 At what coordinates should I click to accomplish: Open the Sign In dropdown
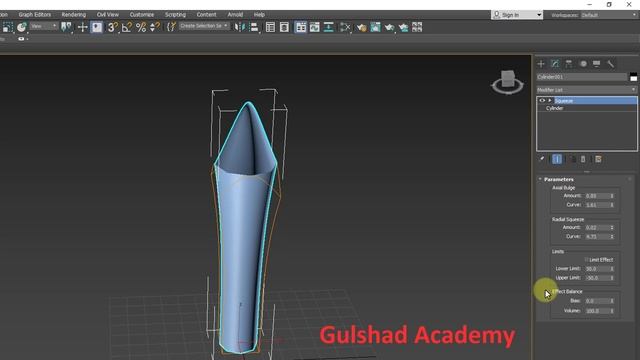517,15
